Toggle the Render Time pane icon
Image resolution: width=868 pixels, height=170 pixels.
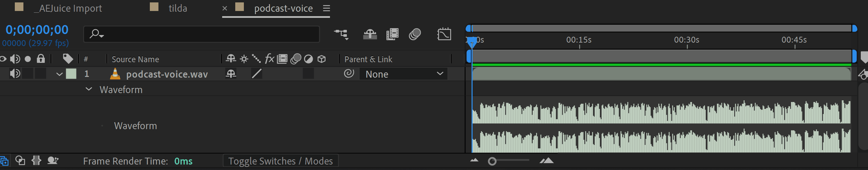click(53, 161)
